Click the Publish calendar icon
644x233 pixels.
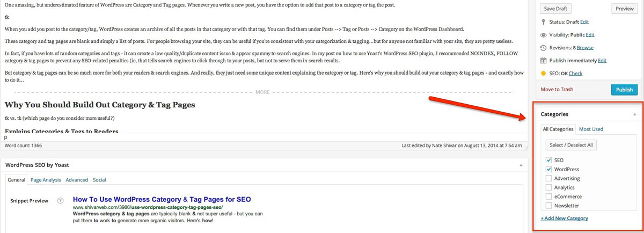pos(544,60)
